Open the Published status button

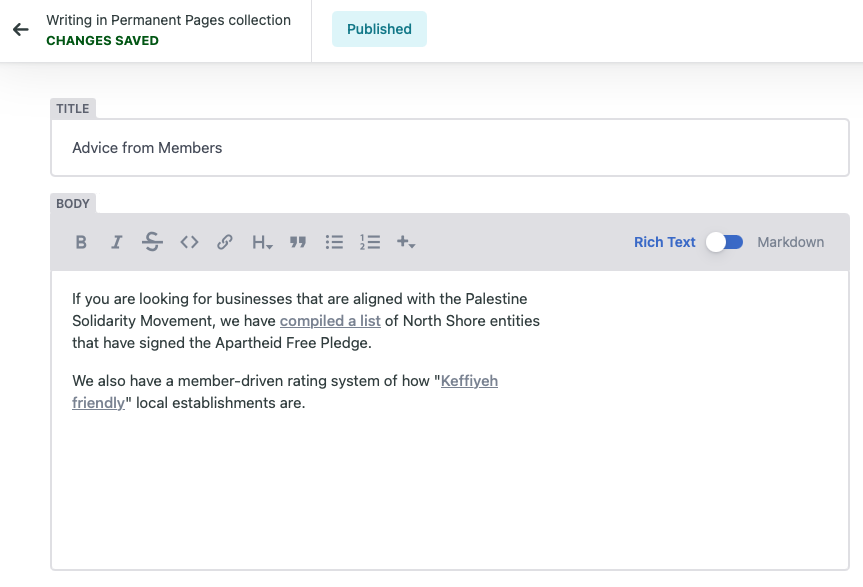[379, 30]
